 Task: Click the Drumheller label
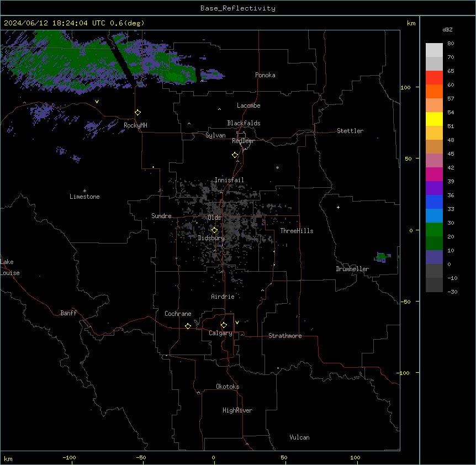pyautogui.click(x=352, y=269)
